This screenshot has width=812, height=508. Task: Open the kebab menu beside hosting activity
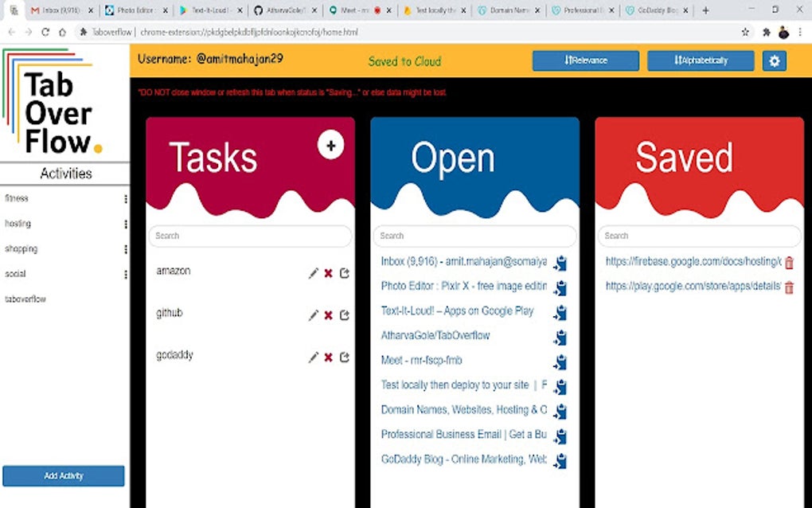[125, 224]
